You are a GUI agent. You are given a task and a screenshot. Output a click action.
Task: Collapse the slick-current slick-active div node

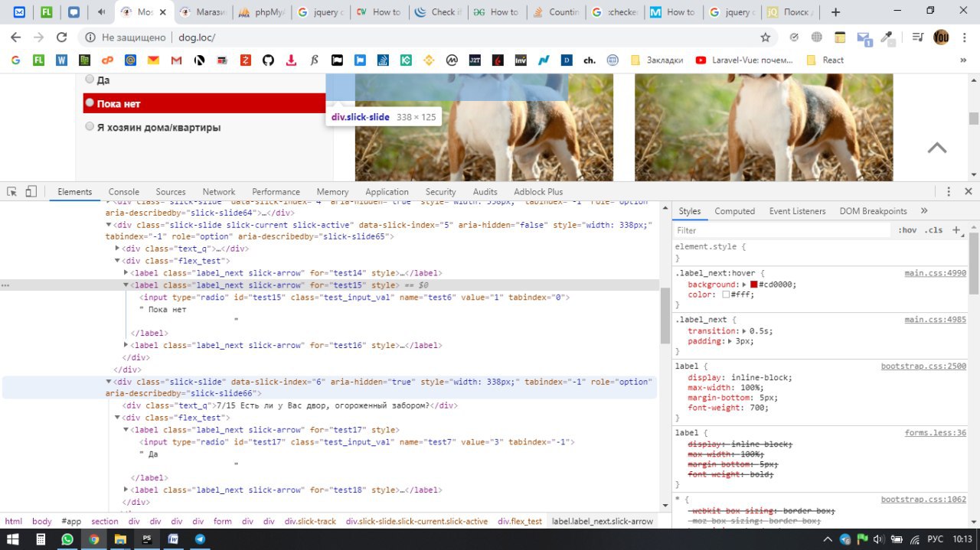pos(109,226)
